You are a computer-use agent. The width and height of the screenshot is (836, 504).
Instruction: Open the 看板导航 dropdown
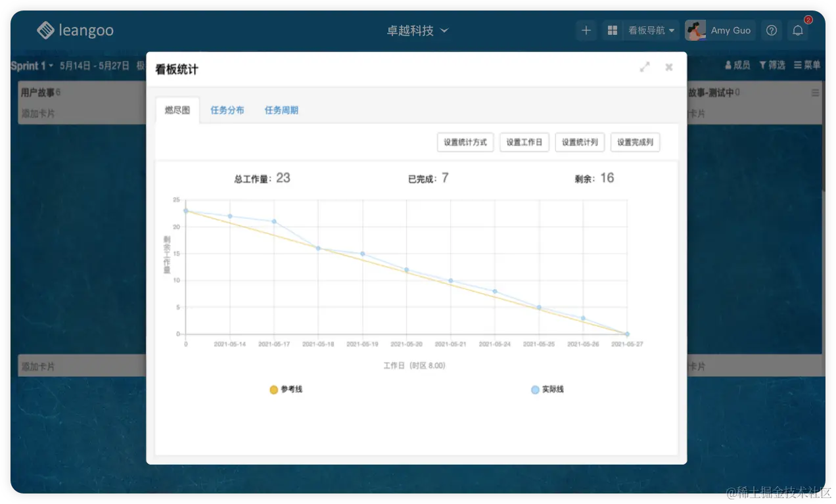pyautogui.click(x=651, y=30)
